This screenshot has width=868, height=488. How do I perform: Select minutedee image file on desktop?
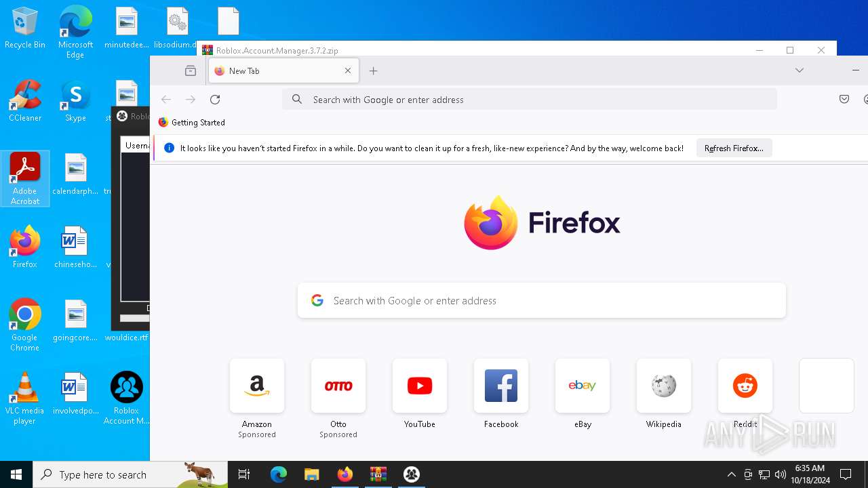126,28
